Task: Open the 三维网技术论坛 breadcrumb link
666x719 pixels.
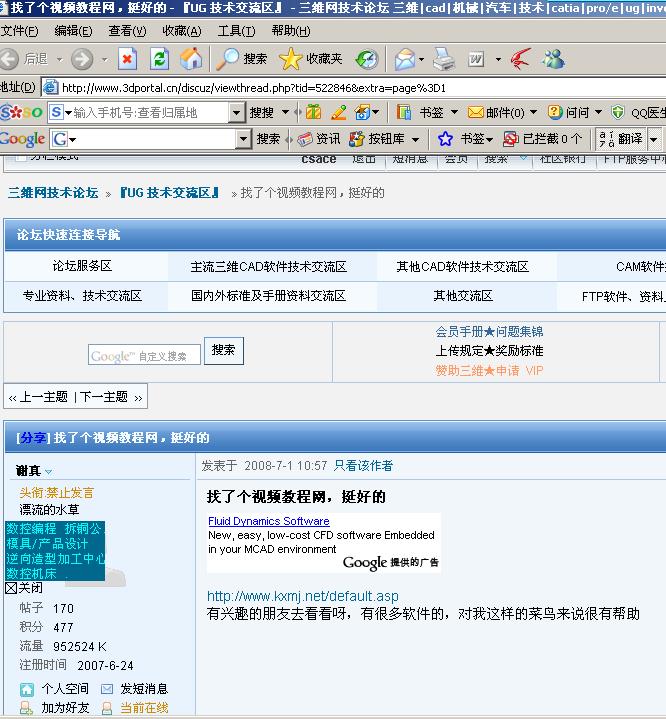Action: click(53, 193)
